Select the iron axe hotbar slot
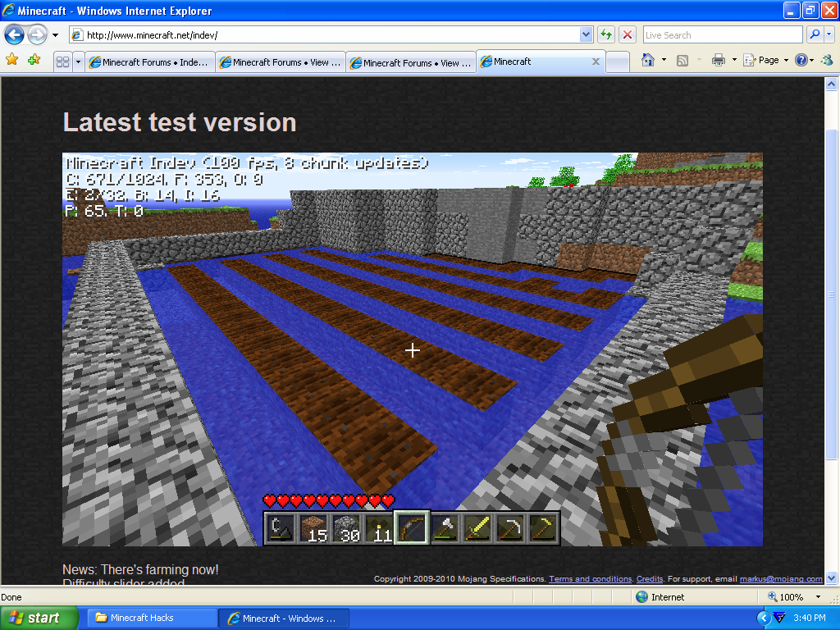The height and width of the screenshot is (630, 840). tap(444, 528)
